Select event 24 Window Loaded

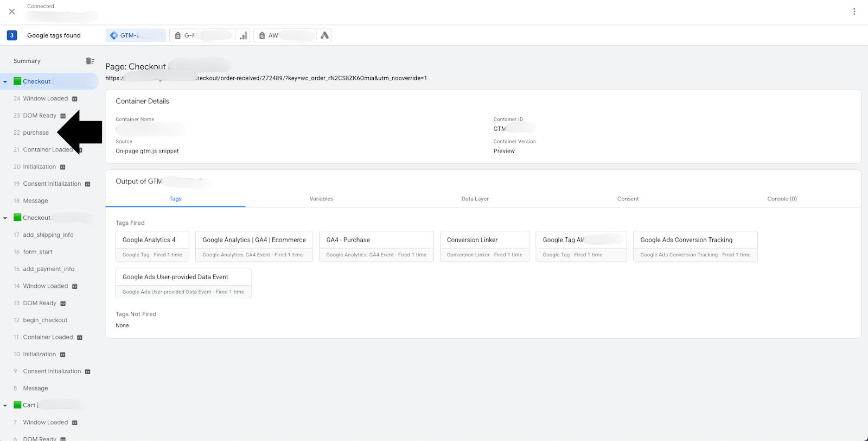tap(46, 98)
